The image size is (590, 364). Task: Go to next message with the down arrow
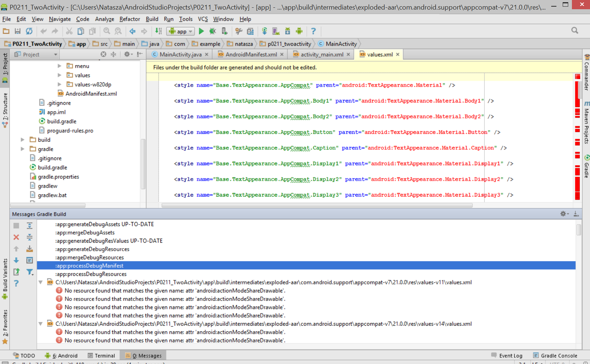[16, 260]
